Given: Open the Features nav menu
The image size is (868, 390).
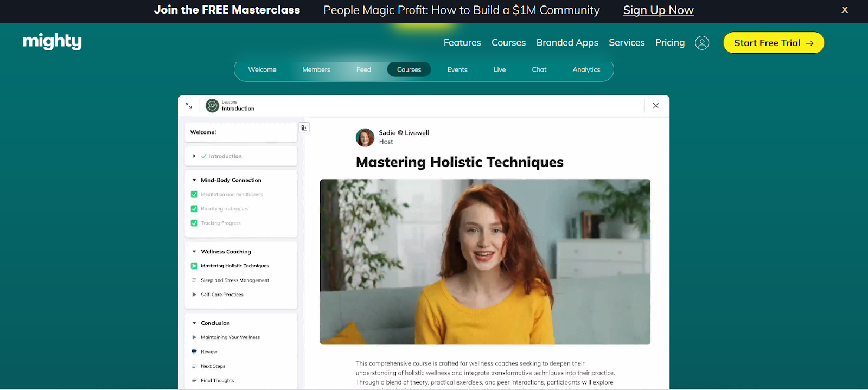Looking at the screenshot, I should click(x=462, y=42).
